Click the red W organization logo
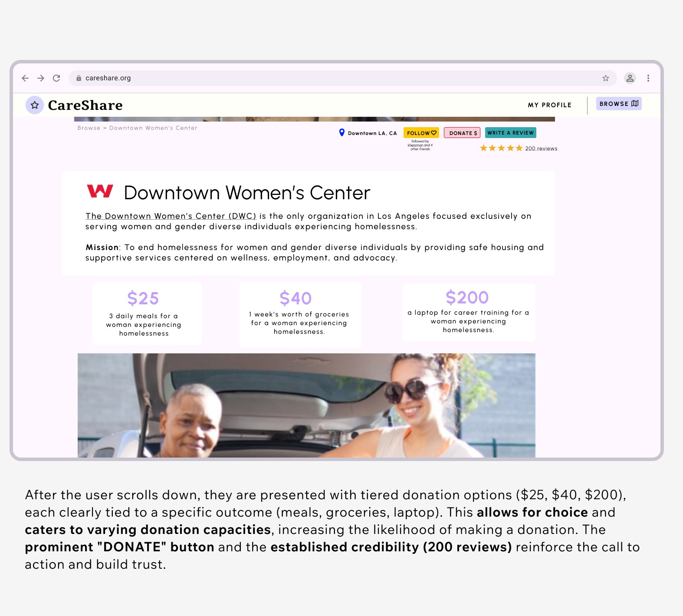Viewport: 683px width, 616px height. pos(100,191)
